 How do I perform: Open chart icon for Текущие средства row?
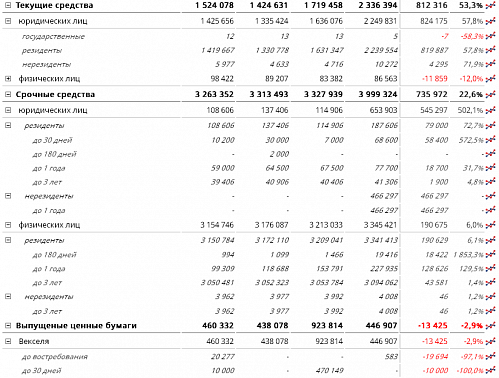pyautogui.click(x=490, y=5)
